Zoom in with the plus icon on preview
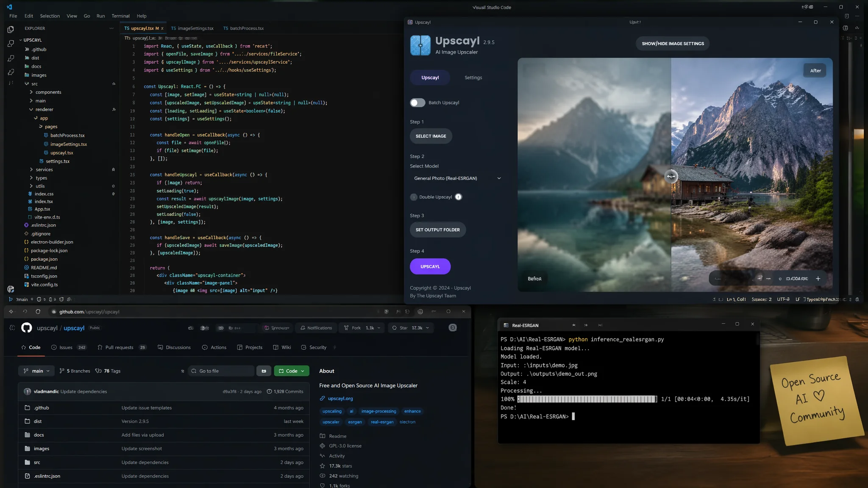This screenshot has width=868, height=488. coord(818,279)
